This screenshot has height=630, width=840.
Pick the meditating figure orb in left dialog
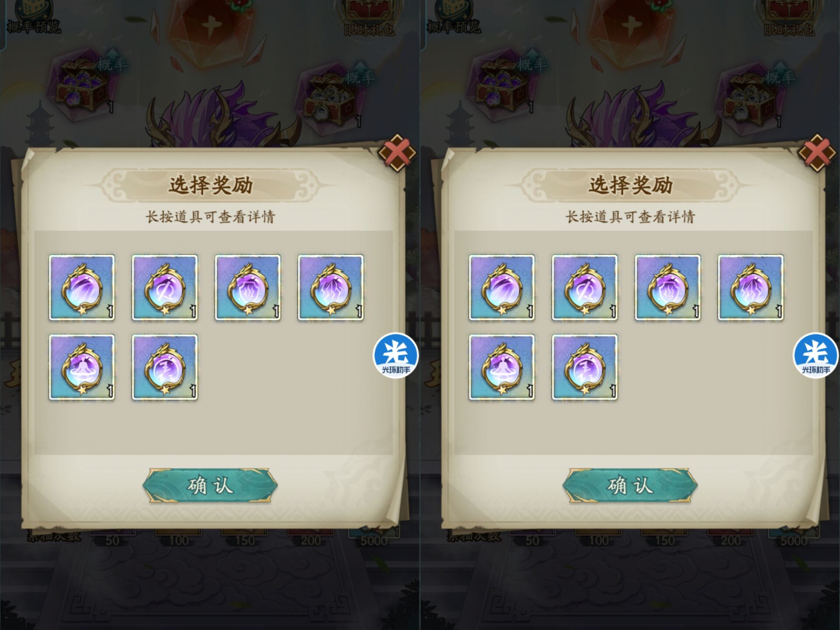(x=82, y=367)
